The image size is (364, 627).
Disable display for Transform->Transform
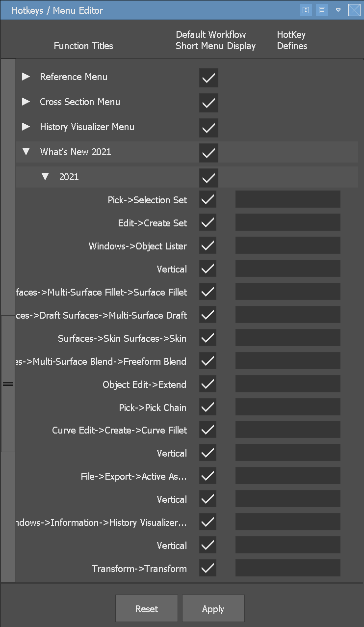(x=208, y=568)
